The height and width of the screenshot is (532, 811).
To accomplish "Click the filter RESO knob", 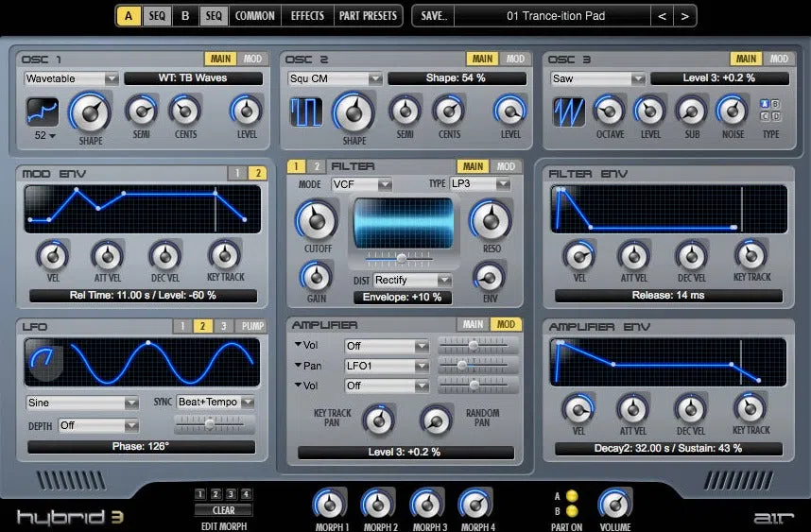I will pos(491,221).
